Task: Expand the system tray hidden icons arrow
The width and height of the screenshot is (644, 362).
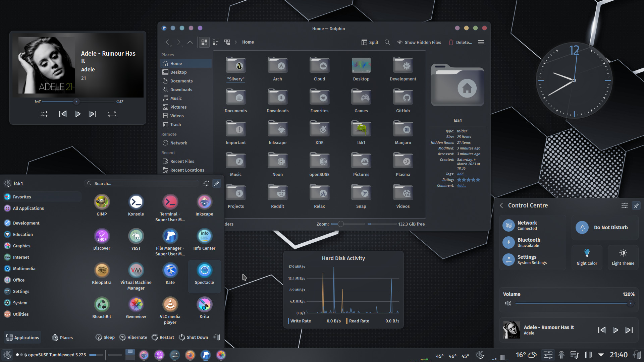Action: pos(601,355)
